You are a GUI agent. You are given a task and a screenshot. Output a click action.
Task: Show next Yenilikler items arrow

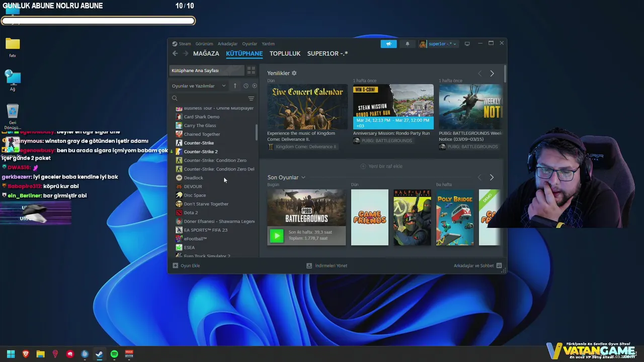pos(492,73)
